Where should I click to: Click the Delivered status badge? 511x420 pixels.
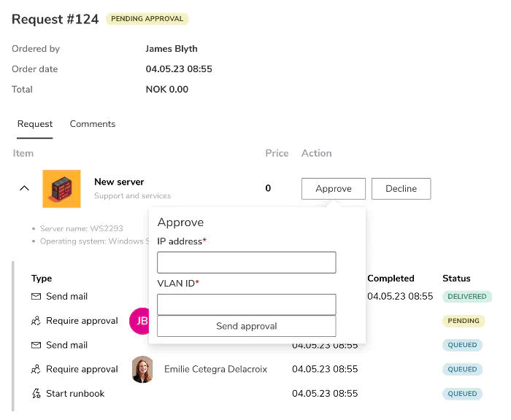pyautogui.click(x=466, y=297)
